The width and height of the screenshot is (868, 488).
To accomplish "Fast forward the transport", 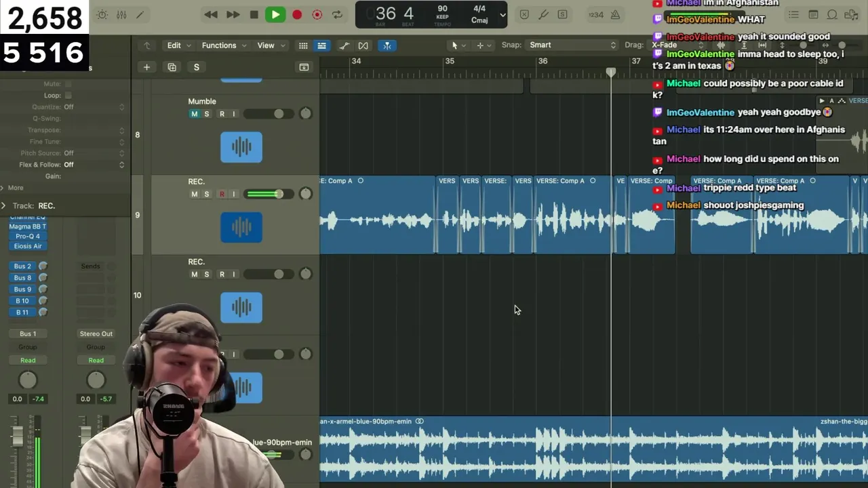I will coord(233,15).
